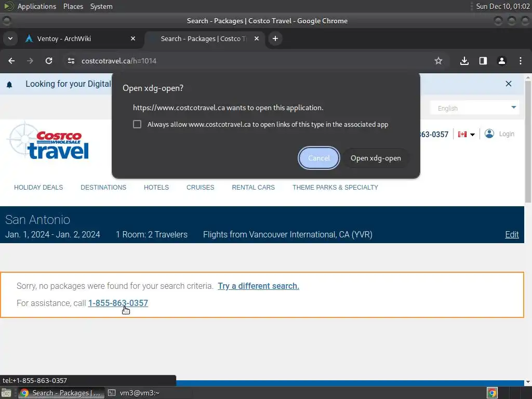532x399 pixels.
Task: Open CRUISES menu
Action: pyautogui.click(x=200, y=187)
